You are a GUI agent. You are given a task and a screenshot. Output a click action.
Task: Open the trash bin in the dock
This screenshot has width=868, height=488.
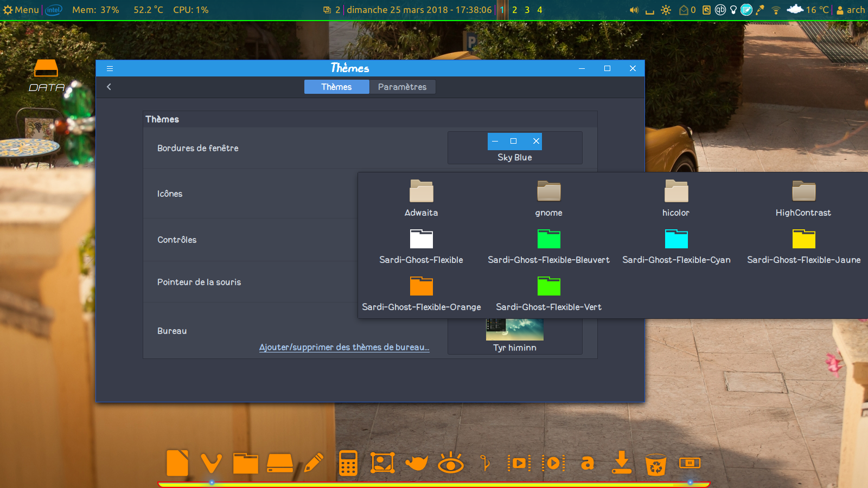click(655, 464)
